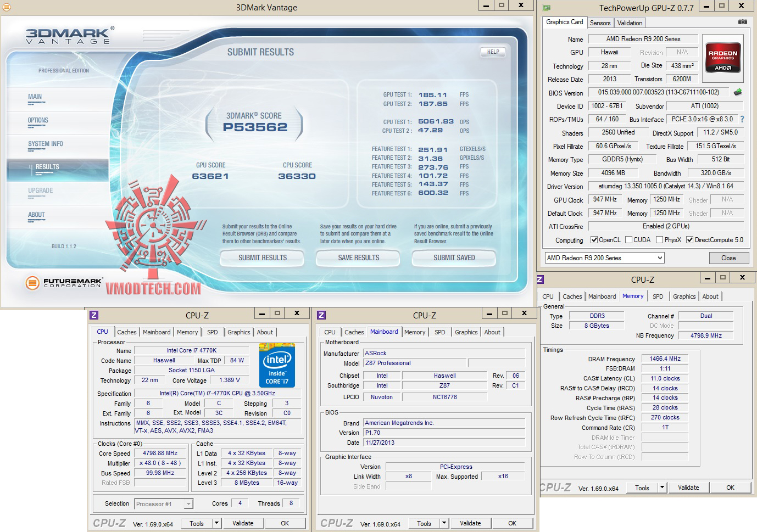Screen dimensions: 757x532
Task: Click Validate in the CPU-Z Mainboard window
Action: tap(470, 523)
